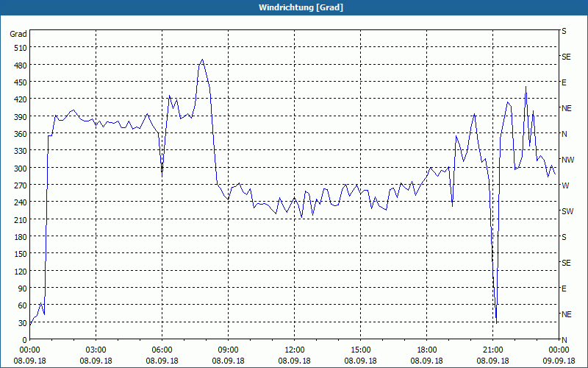The image size is (588, 368).
Task: Click the 330 y-axis value
Action: (x=21, y=151)
